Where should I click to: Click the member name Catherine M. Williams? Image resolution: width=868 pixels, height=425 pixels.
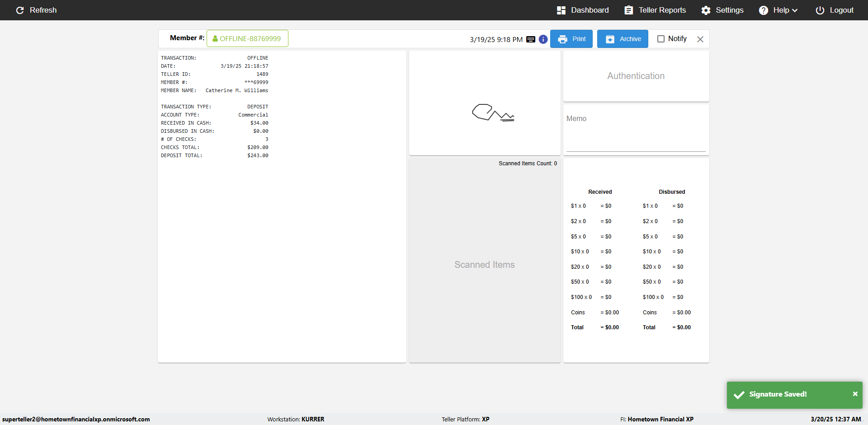coord(237,90)
